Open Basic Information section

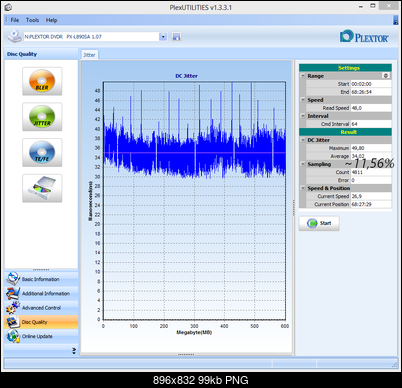pos(41,279)
